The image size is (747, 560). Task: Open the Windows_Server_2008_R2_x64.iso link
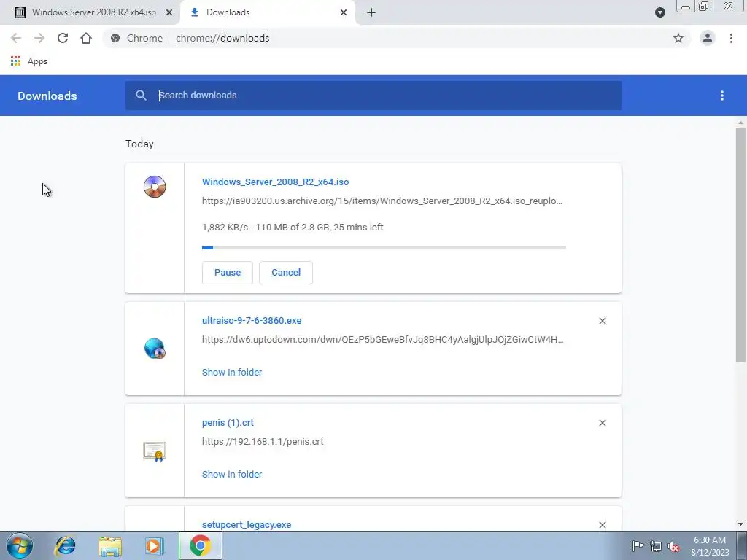[275, 182]
